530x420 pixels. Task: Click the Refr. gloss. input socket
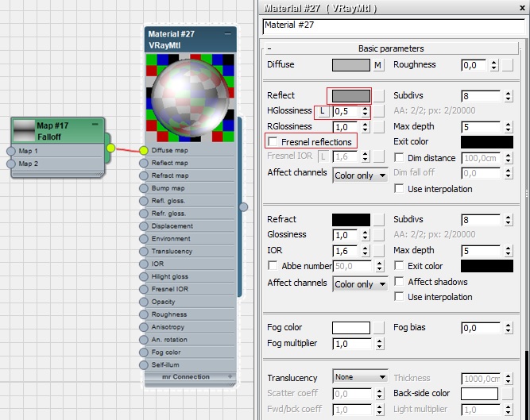coord(144,214)
